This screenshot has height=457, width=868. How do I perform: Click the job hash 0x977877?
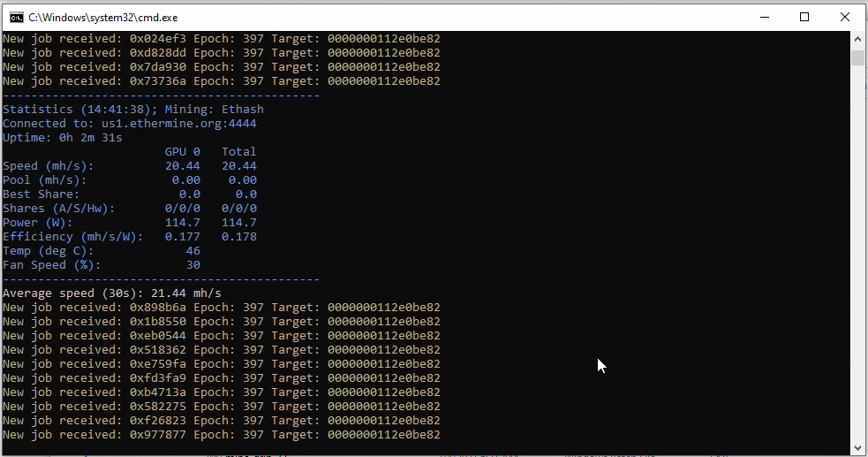point(157,435)
